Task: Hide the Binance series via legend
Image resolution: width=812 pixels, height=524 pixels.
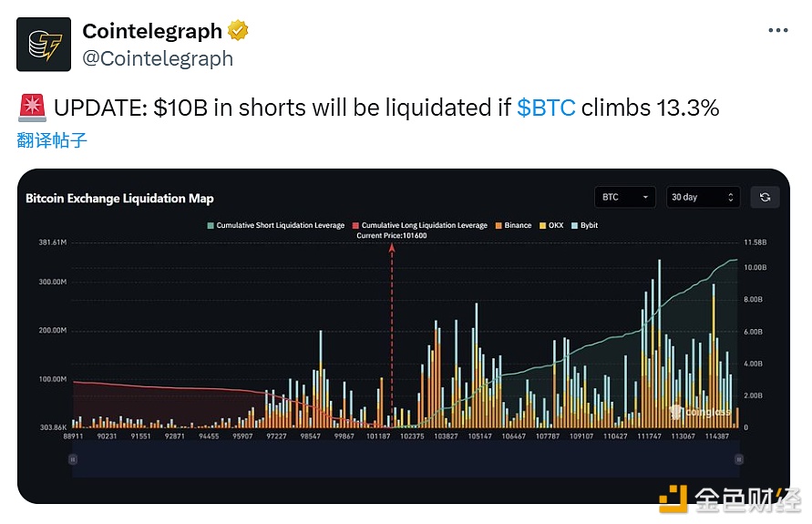Action: coord(513,225)
